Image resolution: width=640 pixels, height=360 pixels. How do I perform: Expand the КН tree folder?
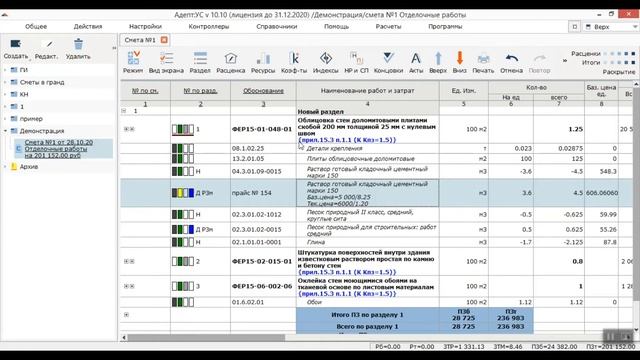pyautogui.click(x=5, y=94)
